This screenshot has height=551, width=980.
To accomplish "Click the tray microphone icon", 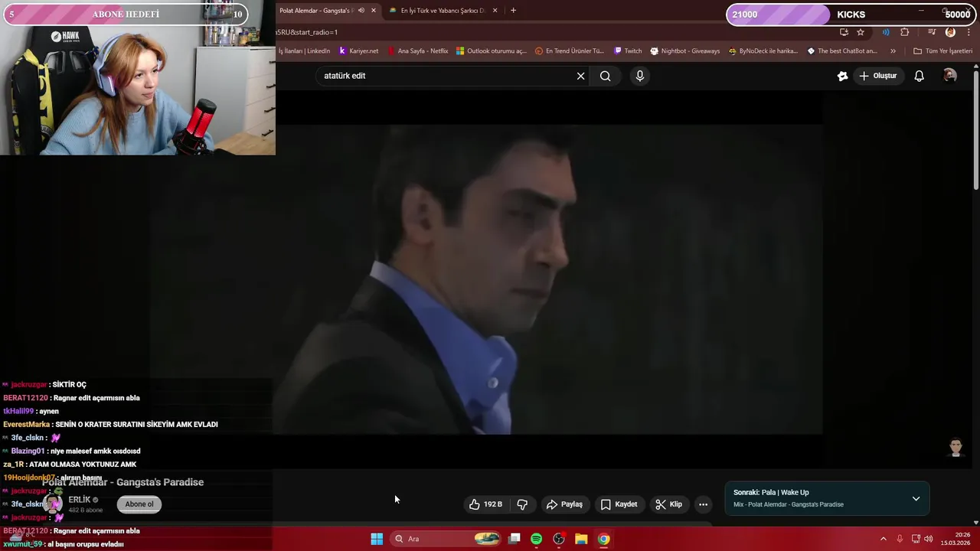I will pyautogui.click(x=900, y=539).
